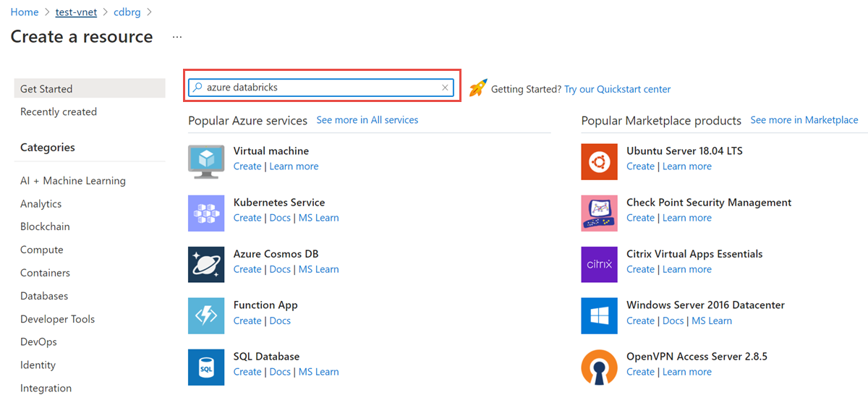Navigate to test-vnet breadcrumb
The height and width of the screenshot is (395, 868).
point(76,12)
